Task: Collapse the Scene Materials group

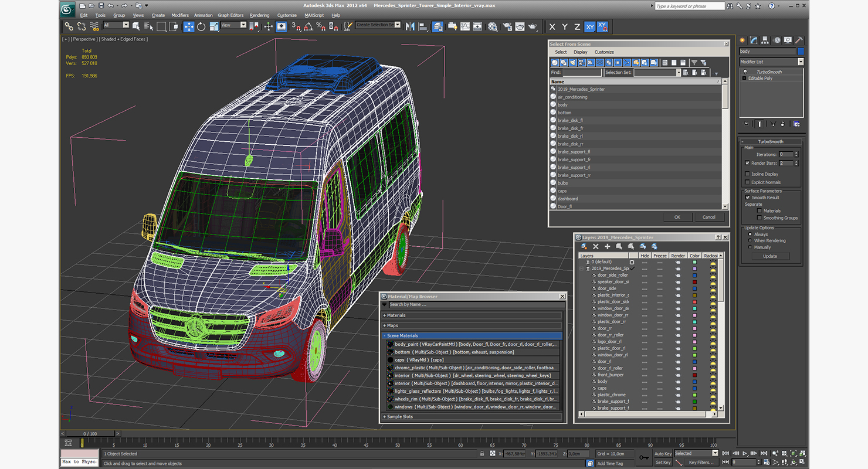Action: [x=472, y=336]
